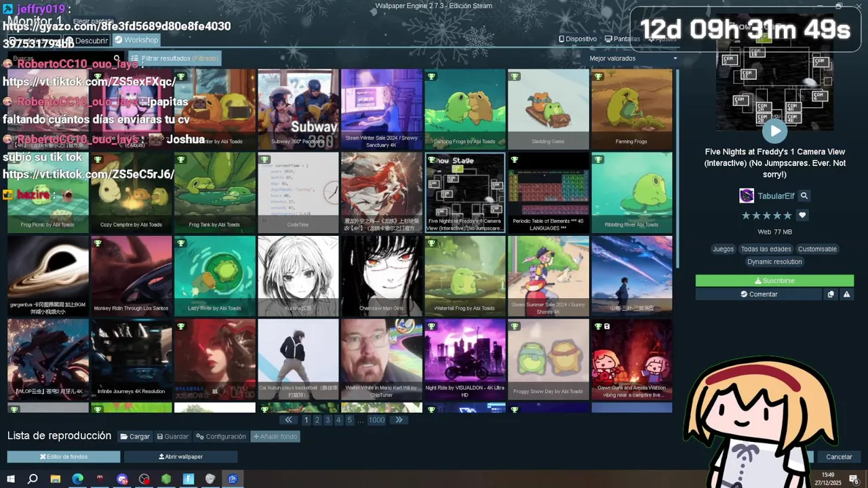This screenshot has width=868, height=488.
Task: Select Lazy River by Abi Toads thumbnail
Action: 214,276
